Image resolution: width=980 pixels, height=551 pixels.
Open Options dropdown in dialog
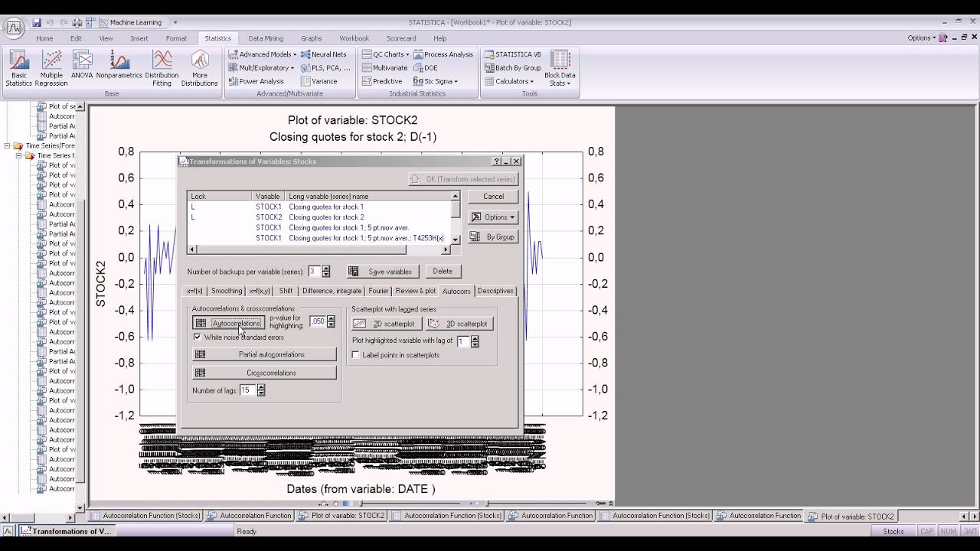493,217
